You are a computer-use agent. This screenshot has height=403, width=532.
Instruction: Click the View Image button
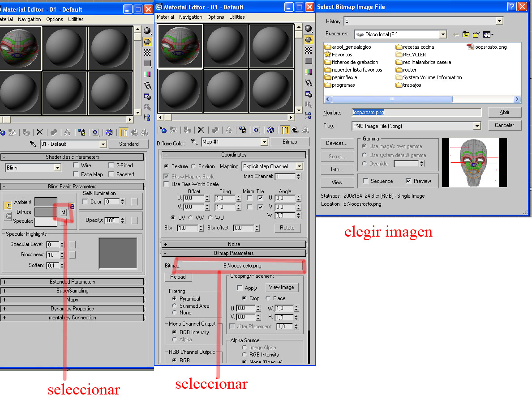281,288
